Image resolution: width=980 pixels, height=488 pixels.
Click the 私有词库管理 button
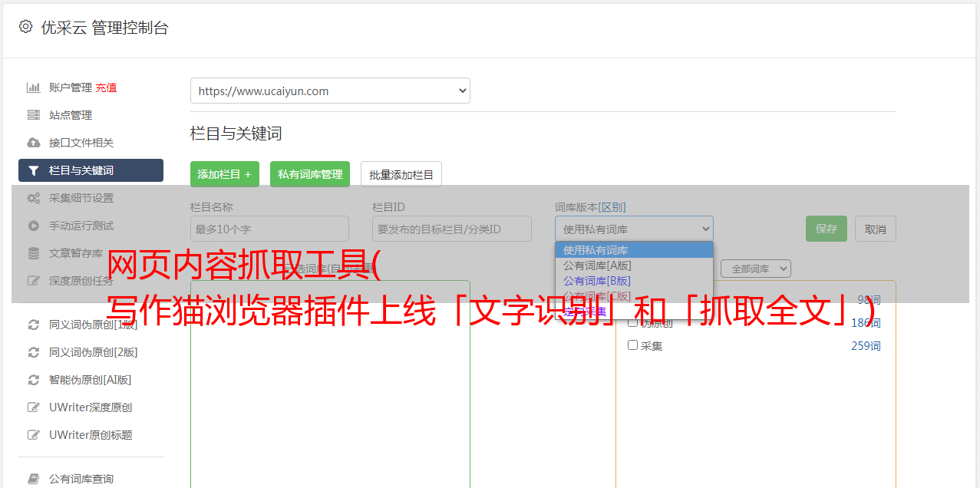(x=310, y=174)
